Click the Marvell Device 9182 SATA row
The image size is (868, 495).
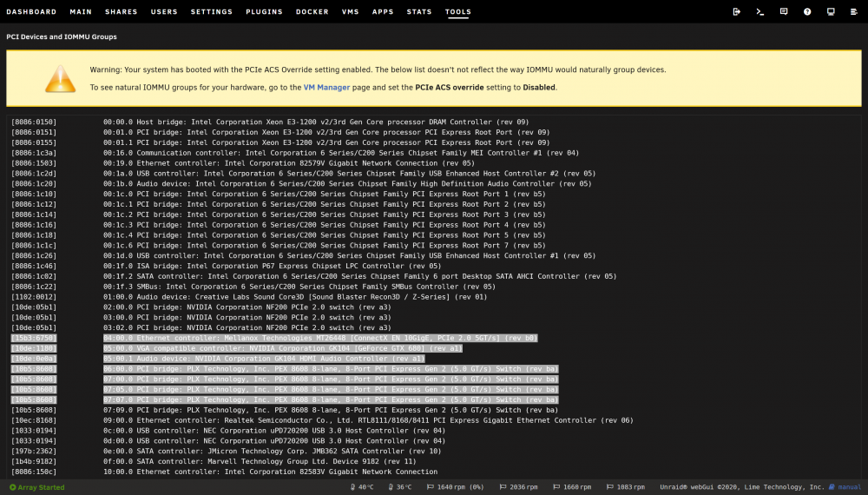click(214, 462)
